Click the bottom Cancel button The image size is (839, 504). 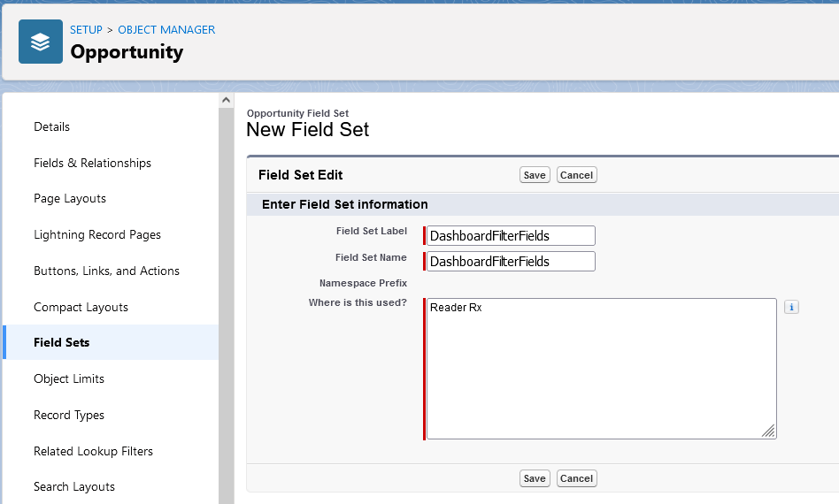click(576, 478)
